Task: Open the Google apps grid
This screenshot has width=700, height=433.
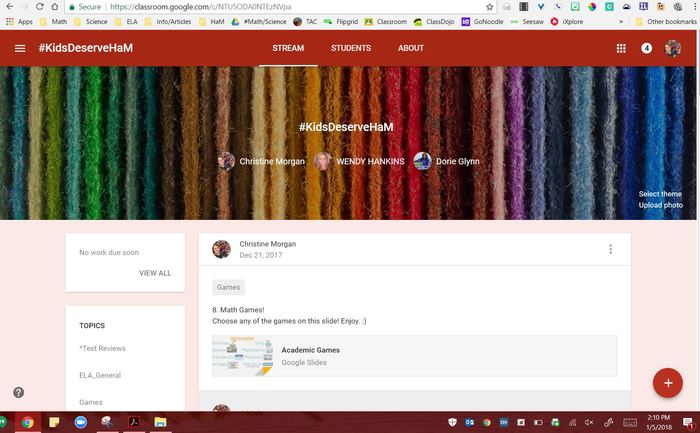Action: click(x=621, y=48)
